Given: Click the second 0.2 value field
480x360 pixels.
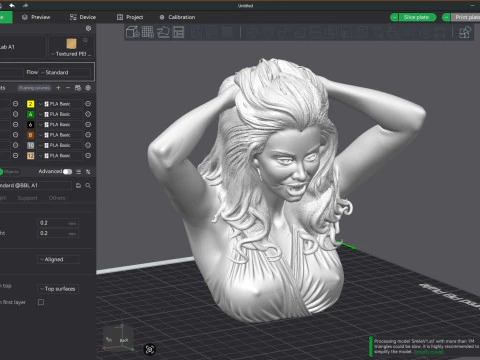Looking at the screenshot, I should (x=58, y=233).
